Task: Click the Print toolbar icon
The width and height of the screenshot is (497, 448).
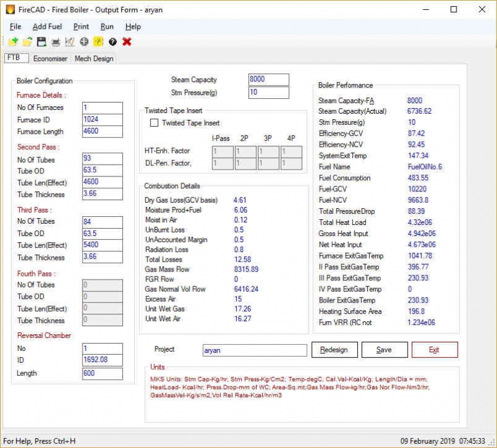Action: pos(55,42)
